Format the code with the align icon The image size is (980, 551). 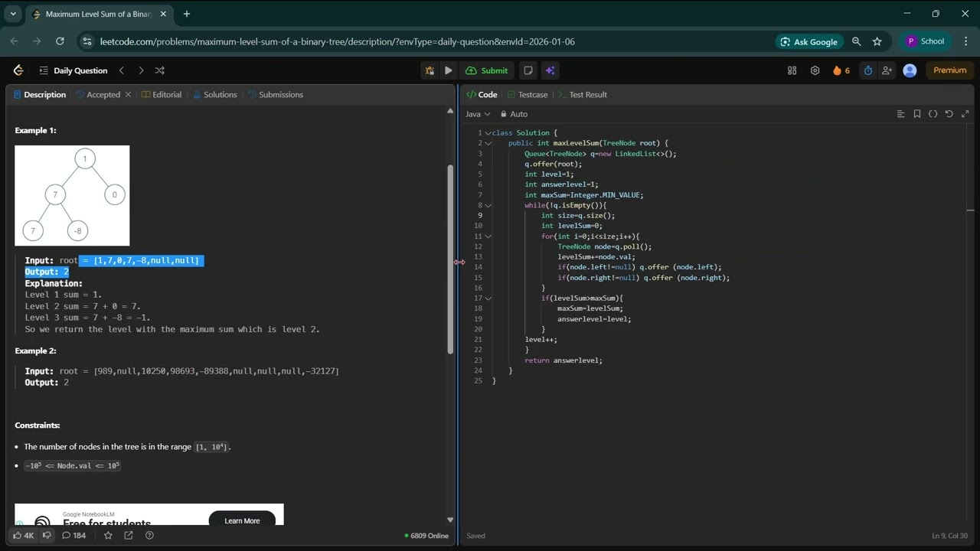point(901,114)
